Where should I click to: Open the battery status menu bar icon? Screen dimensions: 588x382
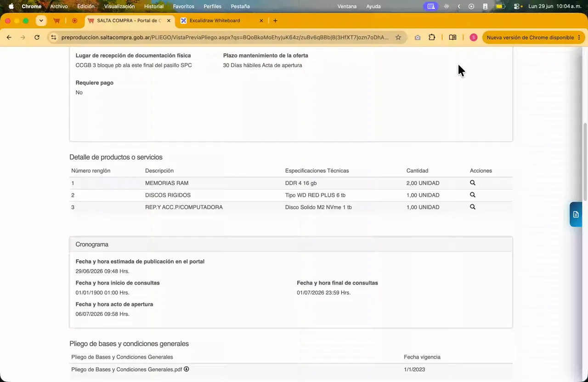pyautogui.click(x=500, y=6)
